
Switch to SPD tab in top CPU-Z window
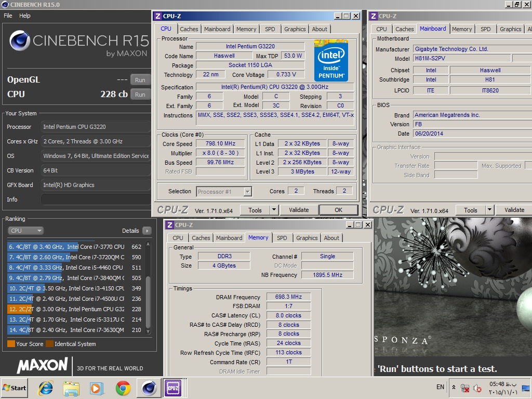[270, 29]
